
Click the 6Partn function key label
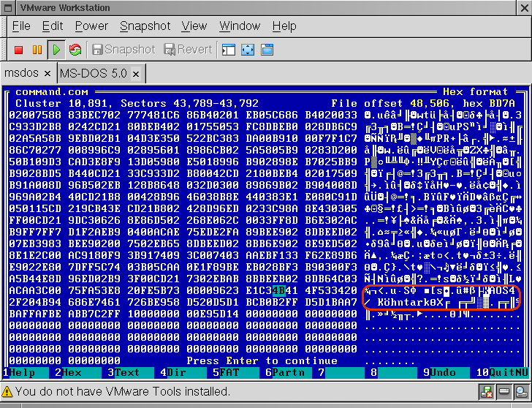(x=289, y=373)
